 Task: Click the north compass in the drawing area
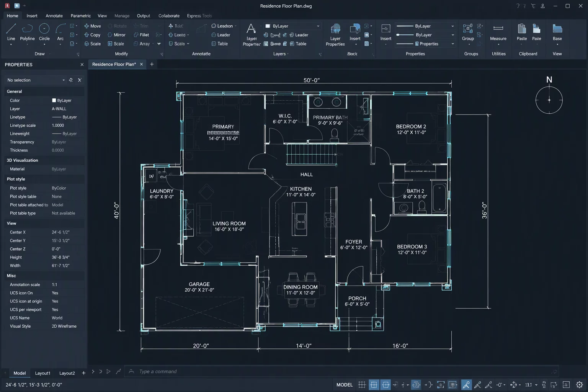pos(549,100)
